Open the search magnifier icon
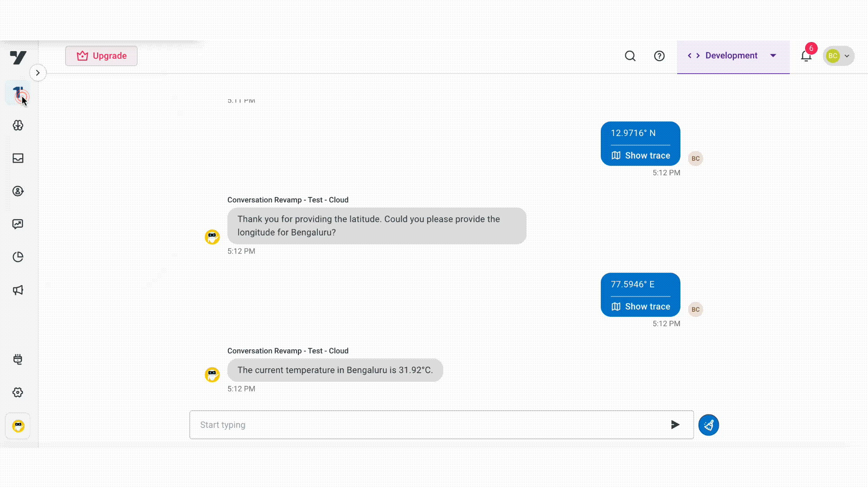 [630, 56]
